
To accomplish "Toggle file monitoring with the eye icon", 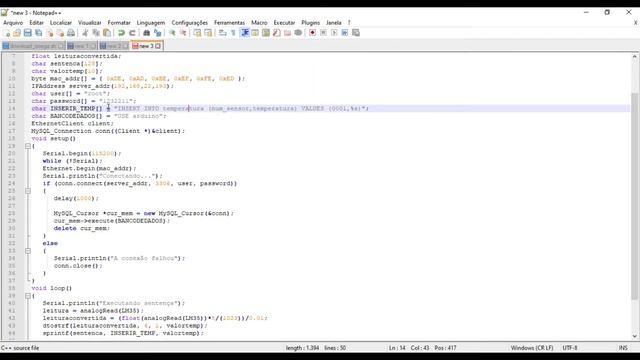I will [298, 33].
